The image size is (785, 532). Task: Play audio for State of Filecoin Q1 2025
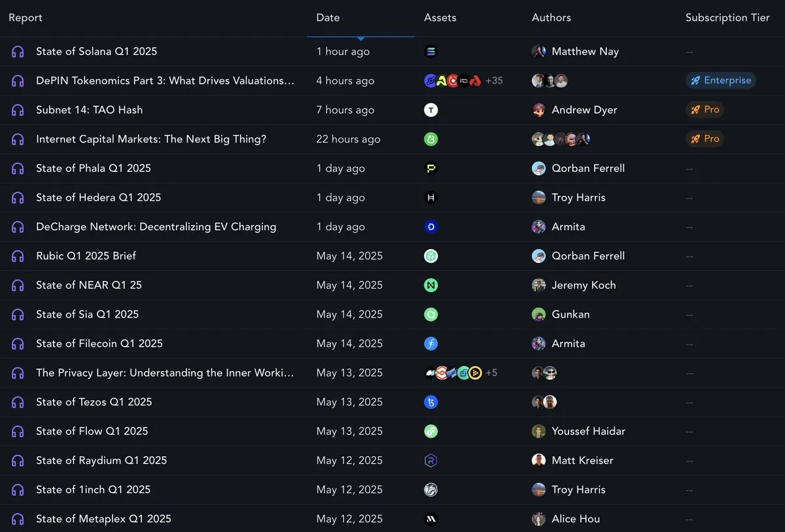point(18,344)
